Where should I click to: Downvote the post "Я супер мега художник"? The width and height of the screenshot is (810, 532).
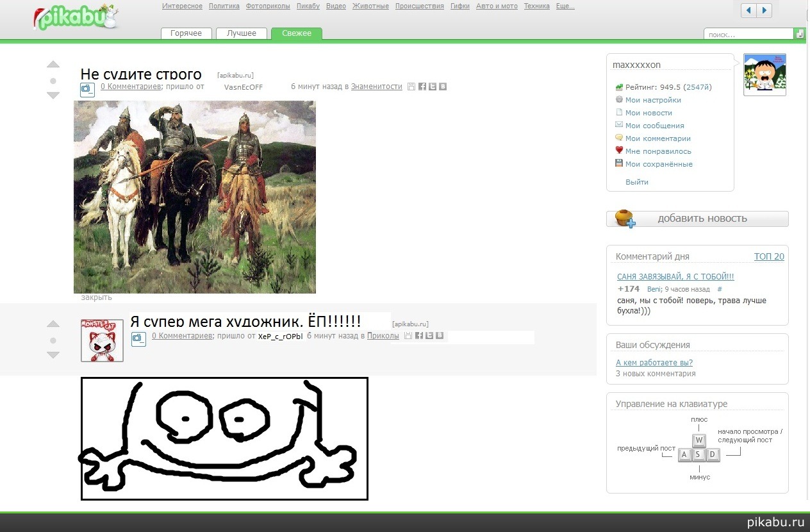coord(53,355)
